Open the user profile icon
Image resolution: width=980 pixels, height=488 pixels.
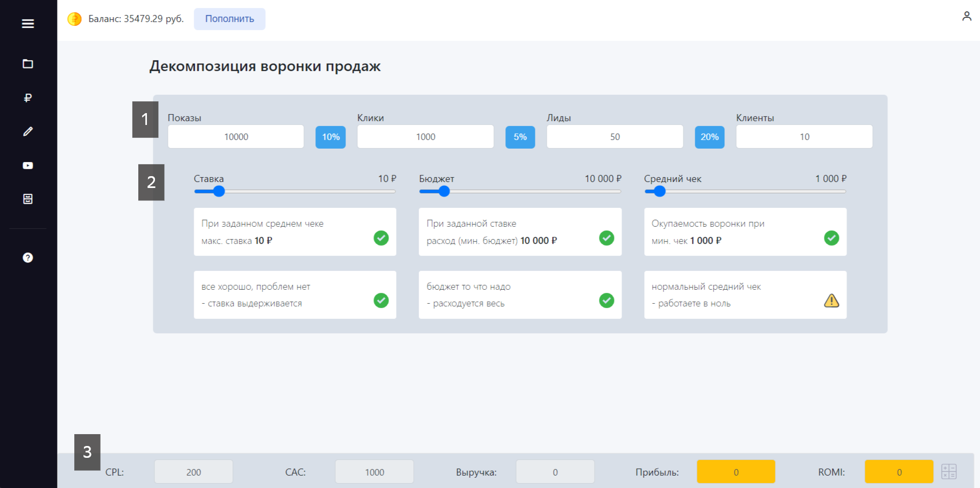967,16
